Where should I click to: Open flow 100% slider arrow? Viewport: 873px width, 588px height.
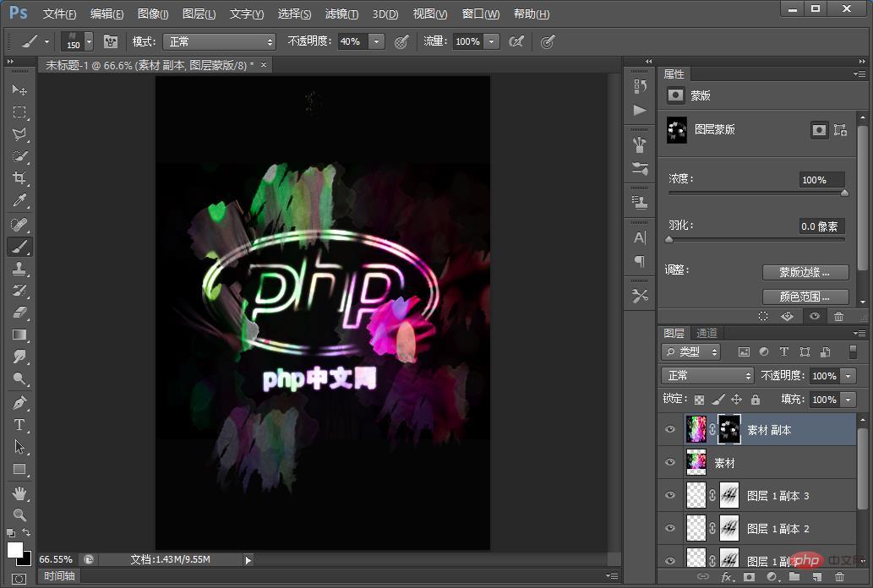[492, 41]
